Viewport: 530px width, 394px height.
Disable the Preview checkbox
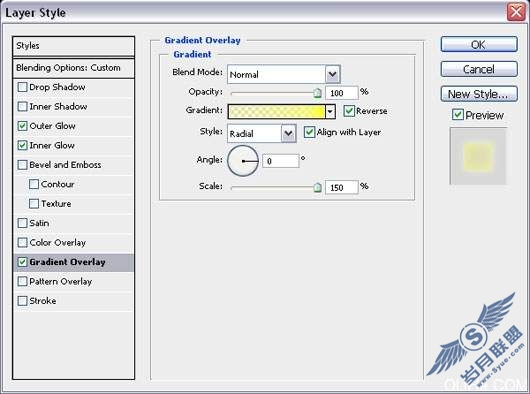[458, 115]
